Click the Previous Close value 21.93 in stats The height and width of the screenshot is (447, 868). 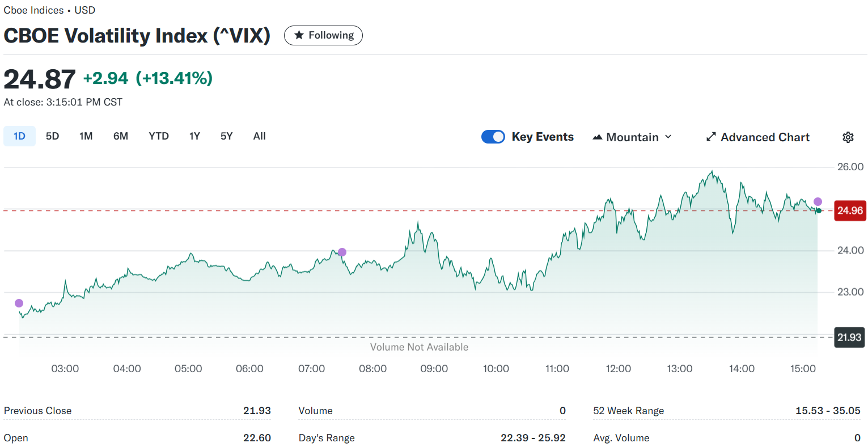pos(257,411)
